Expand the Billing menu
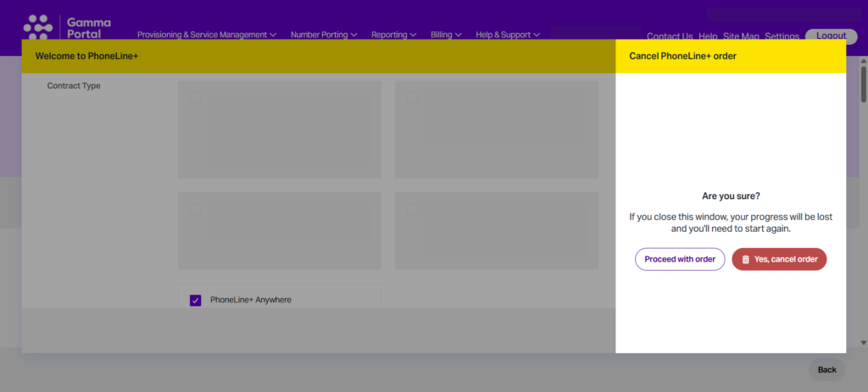Image resolution: width=868 pixels, height=392 pixels. point(446,35)
